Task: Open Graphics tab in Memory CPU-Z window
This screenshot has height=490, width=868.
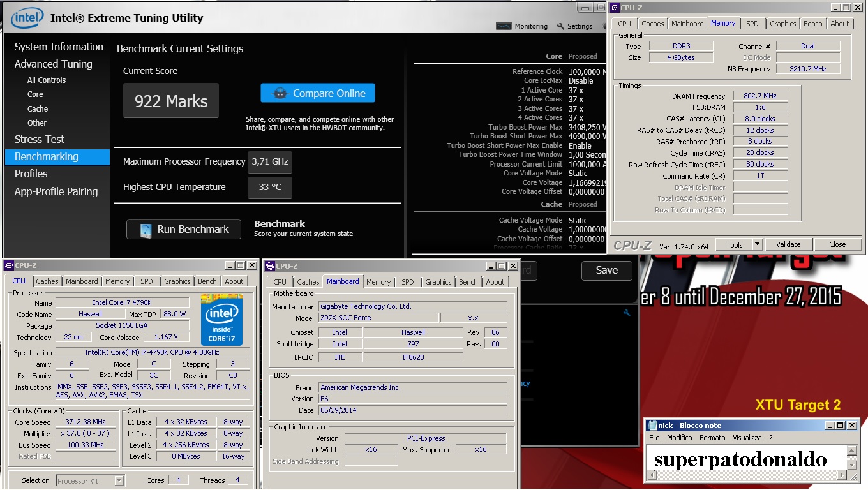Action: coord(782,24)
